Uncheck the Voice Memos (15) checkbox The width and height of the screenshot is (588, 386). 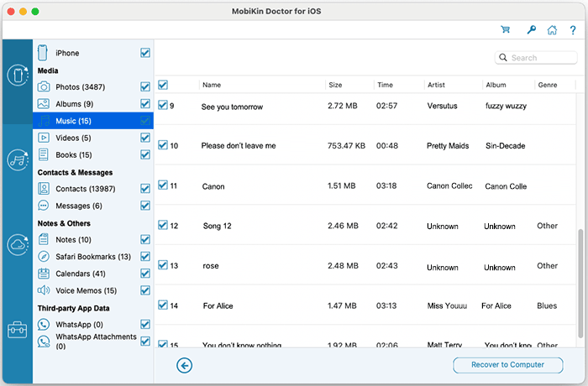(x=145, y=290)
